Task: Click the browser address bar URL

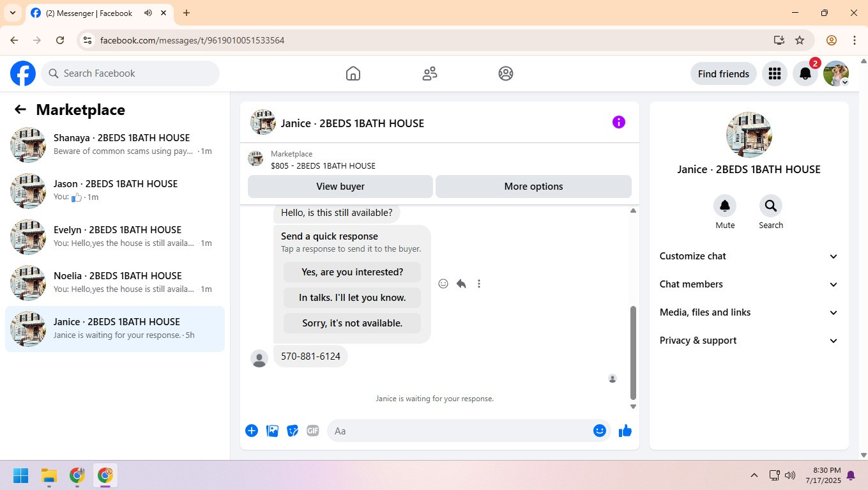Action: 192,40
